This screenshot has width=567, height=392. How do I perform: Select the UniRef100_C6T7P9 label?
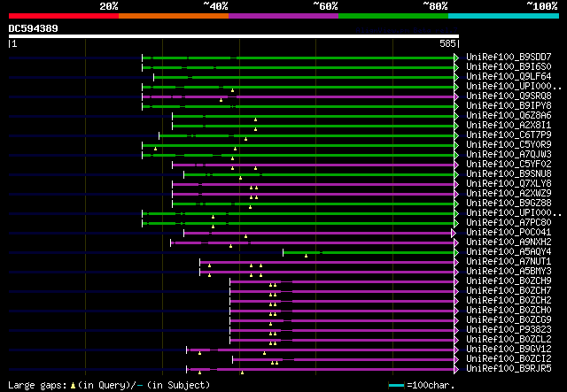pyautogui.click(x=509, y=135)
